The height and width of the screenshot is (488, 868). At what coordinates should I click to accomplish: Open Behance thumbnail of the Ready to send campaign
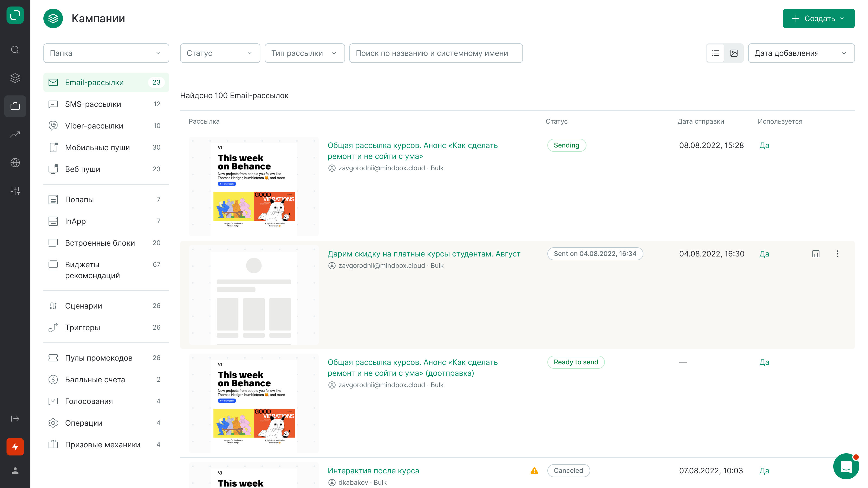coord(254,403)
